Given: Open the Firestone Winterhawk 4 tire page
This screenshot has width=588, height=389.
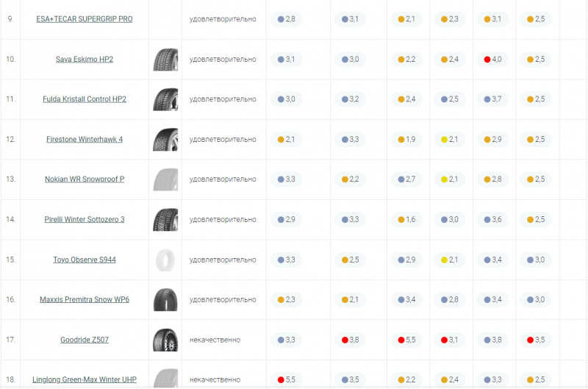Looking at the screenshot, I should click(x=85, y=139).
